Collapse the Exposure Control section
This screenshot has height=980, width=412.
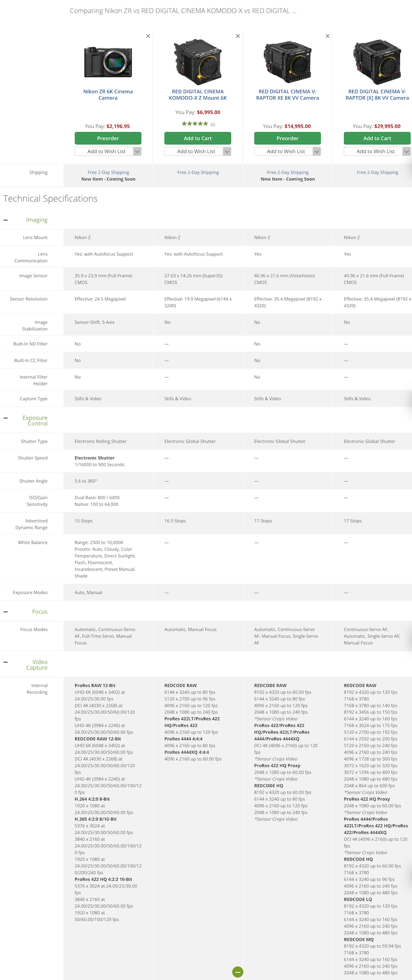[x=5, y=418]
